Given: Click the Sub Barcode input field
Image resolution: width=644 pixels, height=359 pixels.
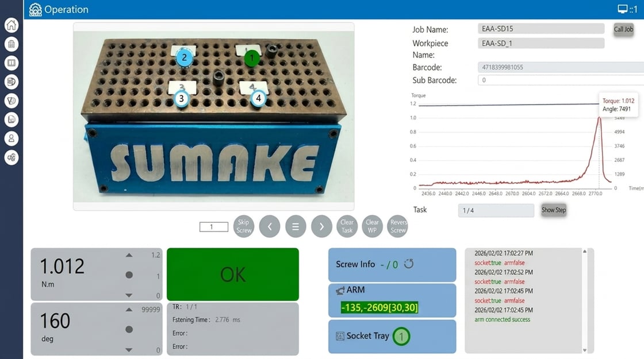Looking at the screenshot, I should tap(561, 80).
